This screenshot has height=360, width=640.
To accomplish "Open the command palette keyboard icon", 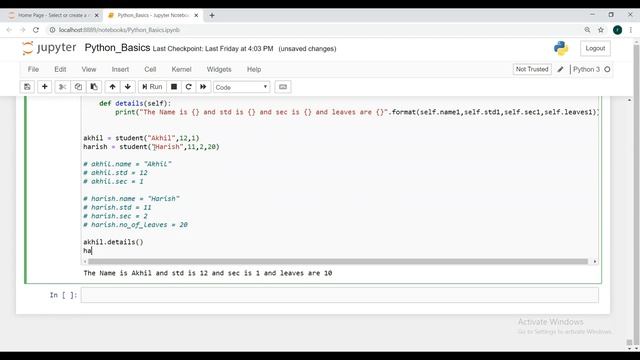I will pos(283,87).
